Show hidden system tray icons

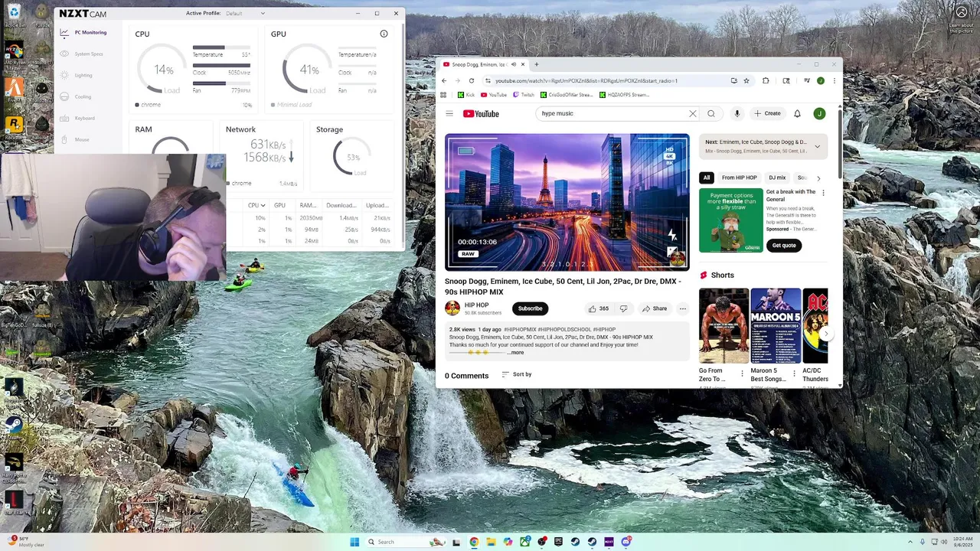coord(910,542)
